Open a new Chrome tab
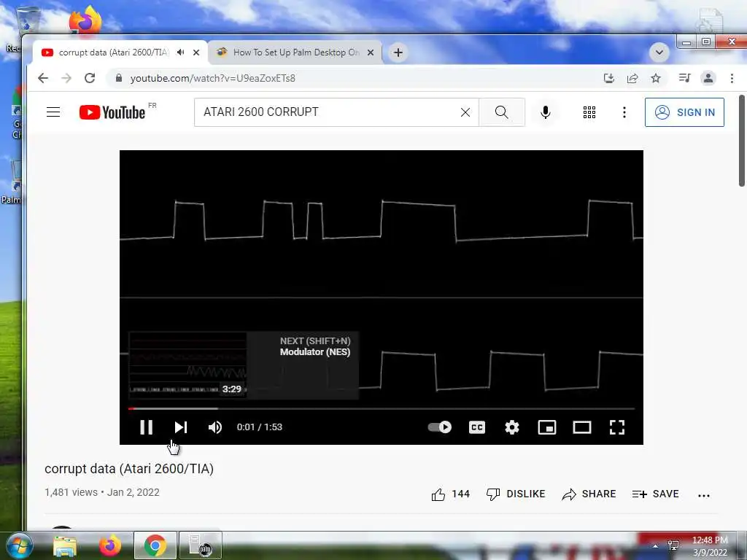This screenshot has width=747, height=560. coord(398,52)
